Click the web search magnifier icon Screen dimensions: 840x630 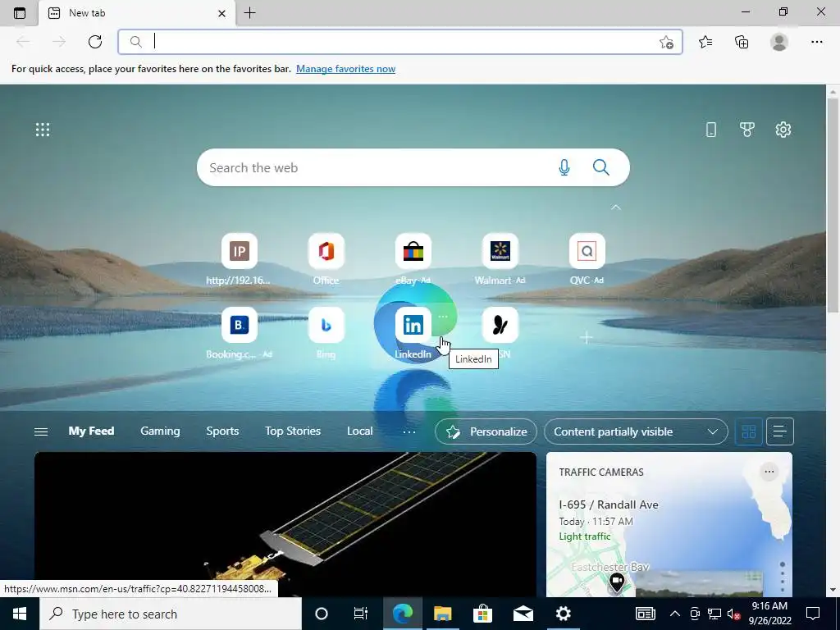click(x=601, y=167)
